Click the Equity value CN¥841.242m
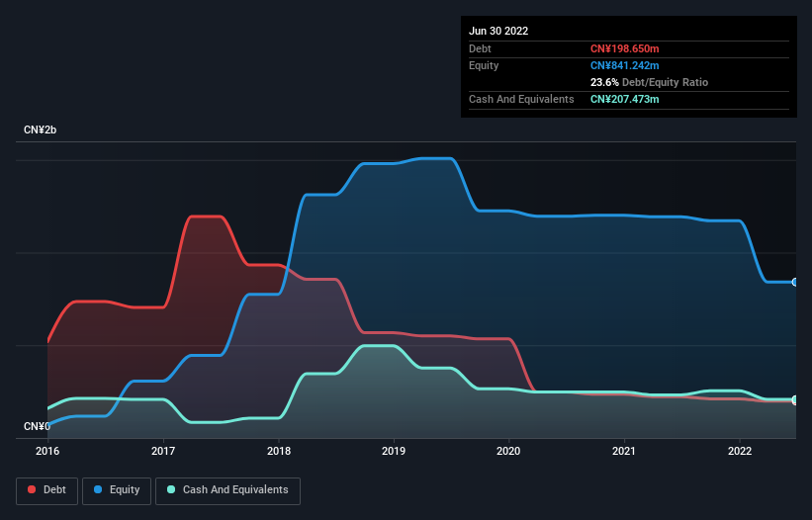 coord(624,65)
